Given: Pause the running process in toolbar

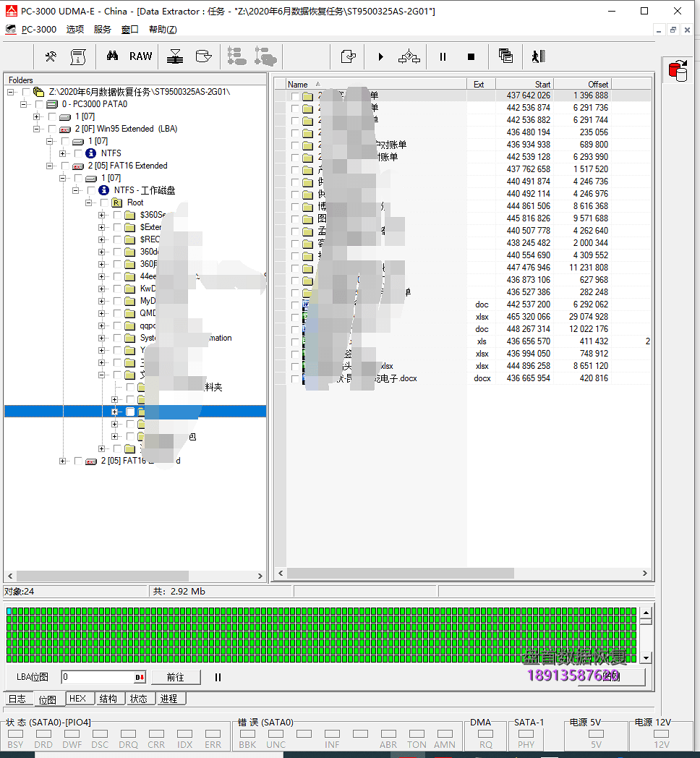Looking at the screenshot, I should tap(443, 57).
